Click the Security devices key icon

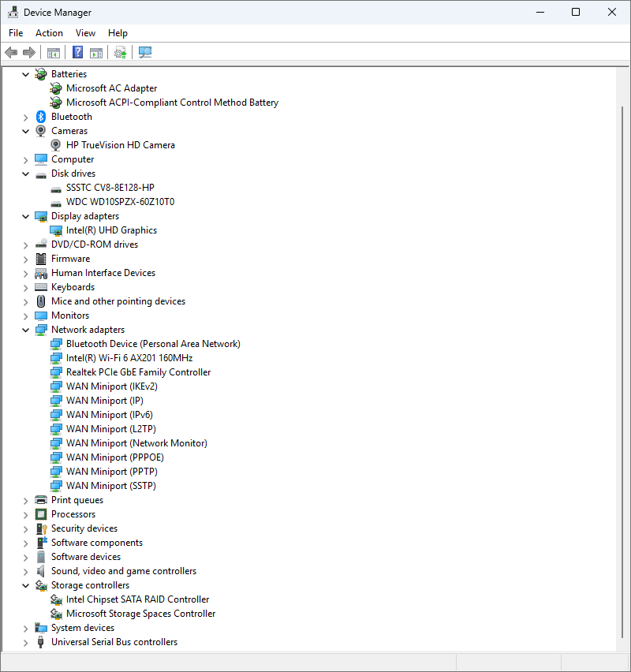(41, 528)
